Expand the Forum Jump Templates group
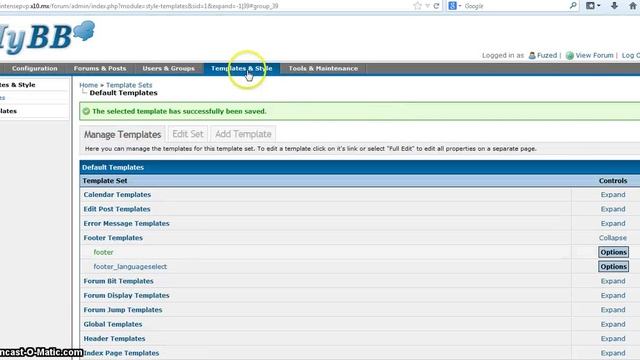The width and height of the screenshot is (640, 360). (613, 310)
